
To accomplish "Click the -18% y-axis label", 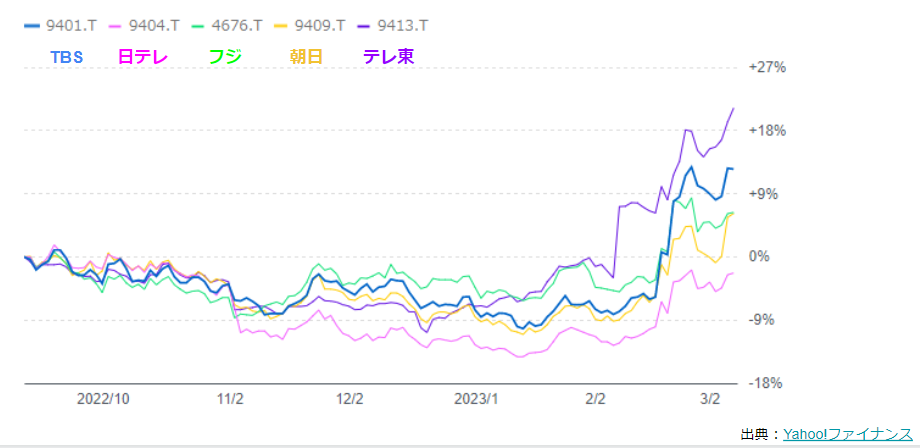I will tap(767, 383).
